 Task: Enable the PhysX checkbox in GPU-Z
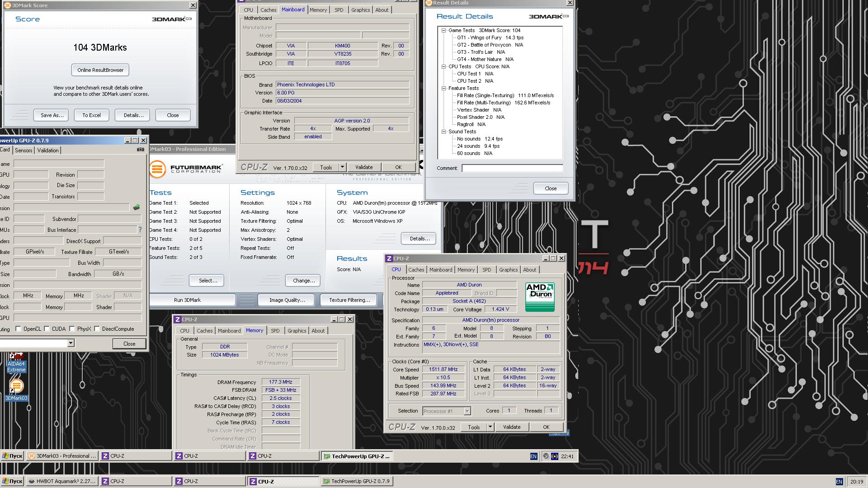point(72,329)
